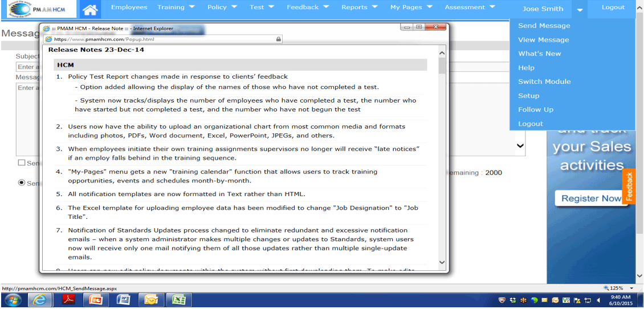Click the padlock icon in popup address bar
This screenshot has width=644, height=309.
(278, 39)
